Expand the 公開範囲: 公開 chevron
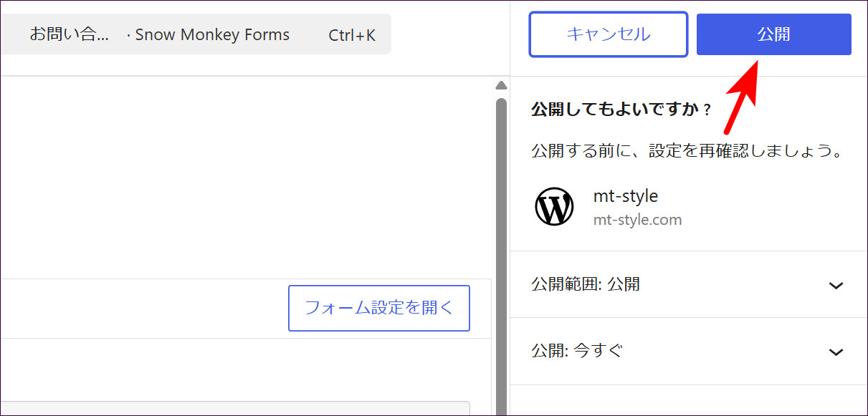The height and width of the screenshot is (416, 868). click(836, 286)
